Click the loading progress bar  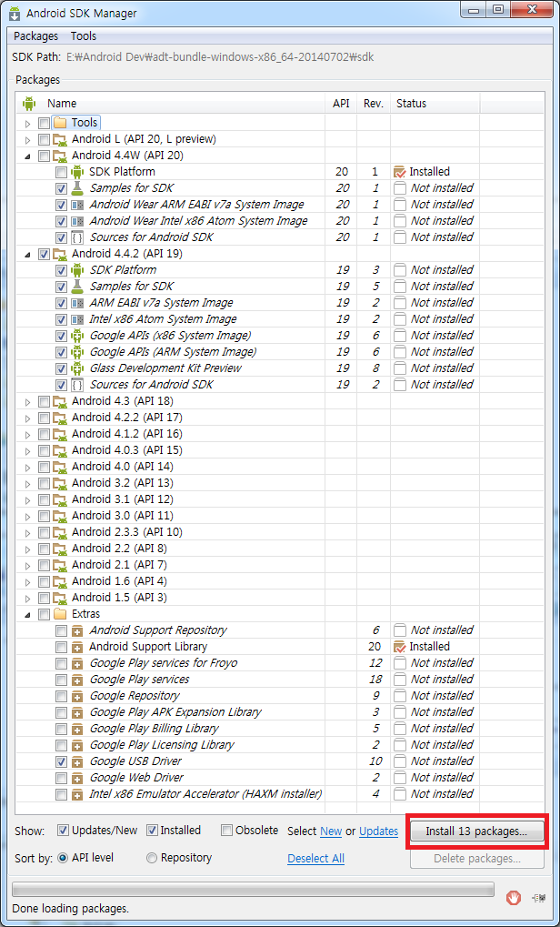tap(253, 889)
